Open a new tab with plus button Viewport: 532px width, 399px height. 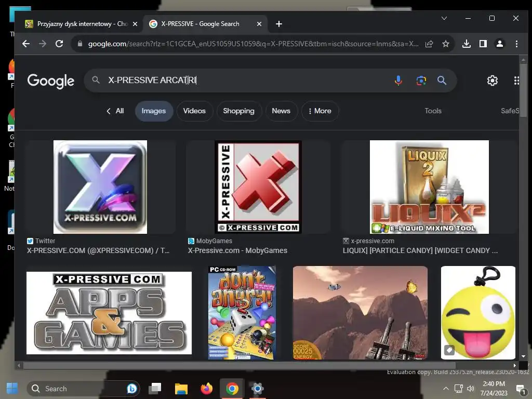(279, 24)
